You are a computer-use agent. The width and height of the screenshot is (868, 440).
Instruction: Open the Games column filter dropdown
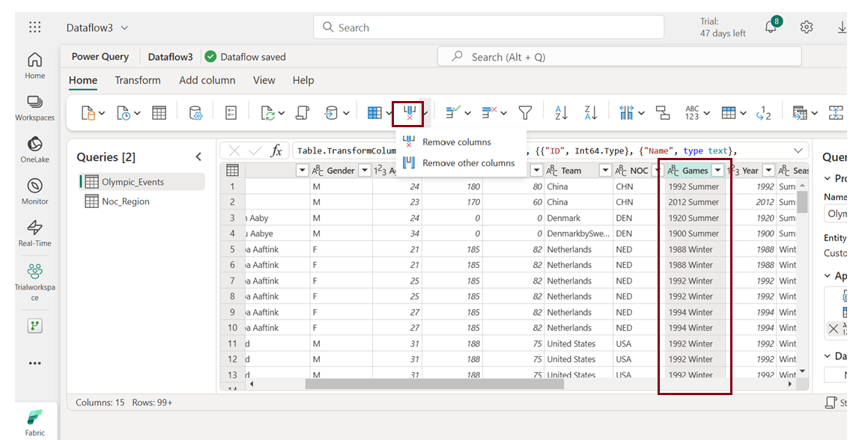coord(718,171)
